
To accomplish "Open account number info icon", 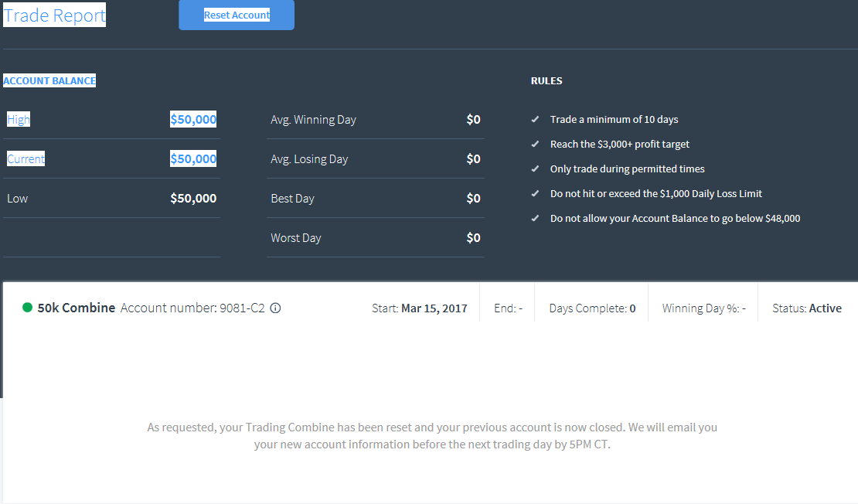I will click(276, 308).
